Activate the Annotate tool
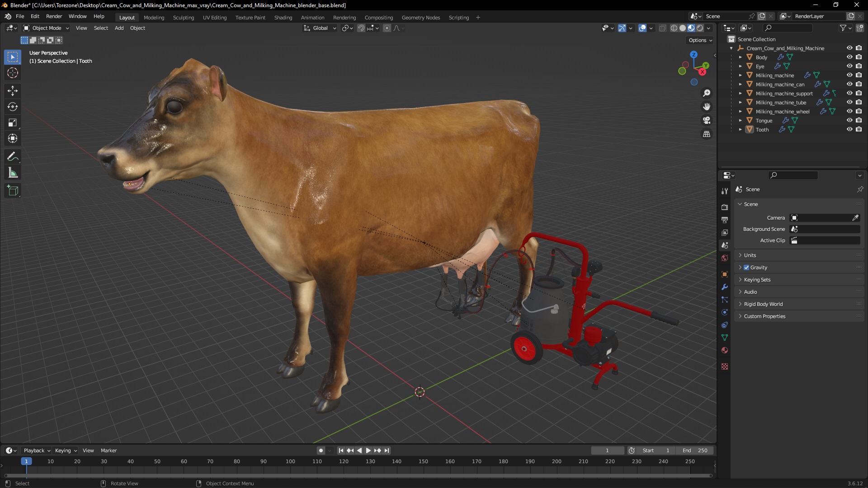 point(13,157)
